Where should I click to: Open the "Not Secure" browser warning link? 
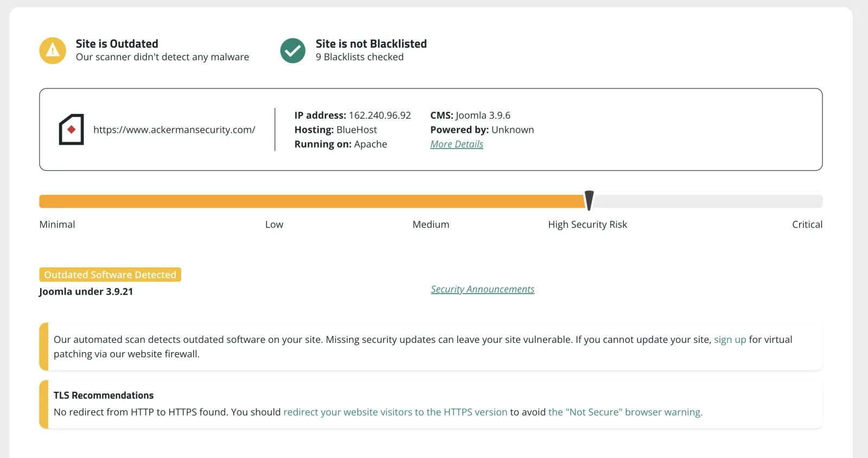coord(626,412)
